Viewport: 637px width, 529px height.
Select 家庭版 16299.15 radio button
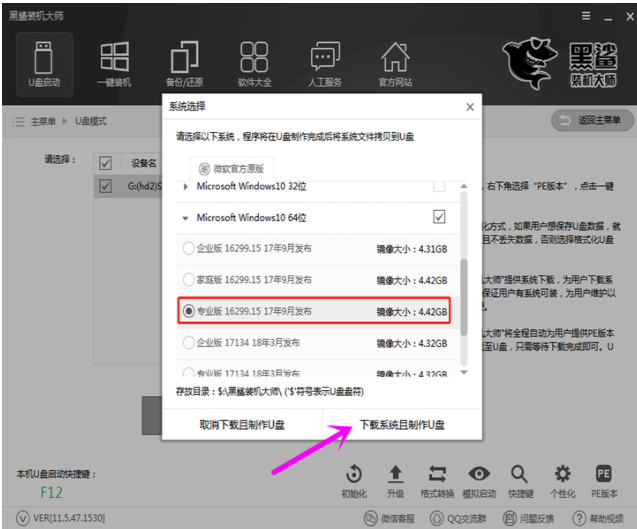tap(188, 280)
